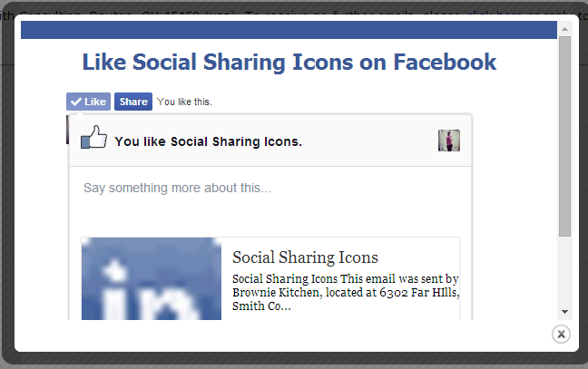This screenshot has height=369, width=588.
Task: Click the large thumbs-up icon
Action: [94, 139]
